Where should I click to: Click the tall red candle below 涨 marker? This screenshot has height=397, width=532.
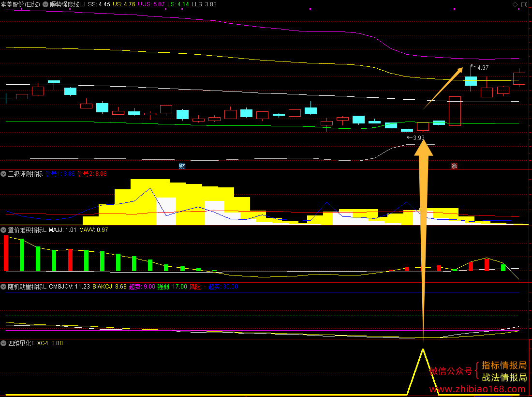click(455, 111)
